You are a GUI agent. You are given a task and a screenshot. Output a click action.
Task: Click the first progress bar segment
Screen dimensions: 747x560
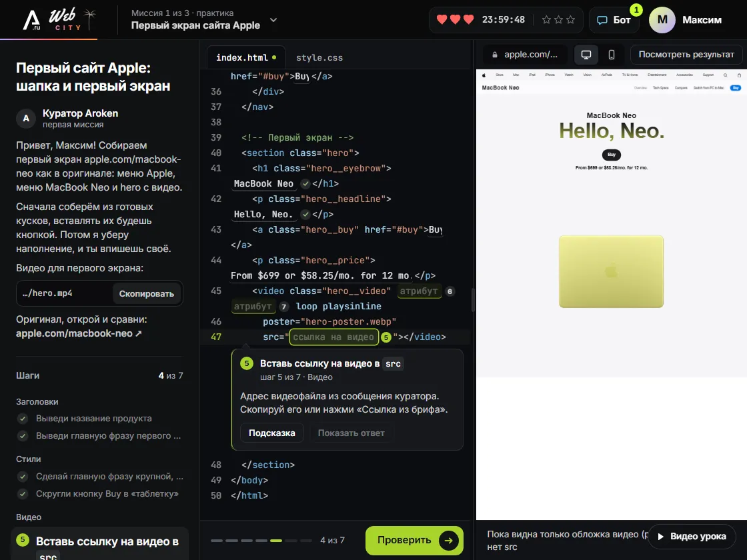coord(217,541)
